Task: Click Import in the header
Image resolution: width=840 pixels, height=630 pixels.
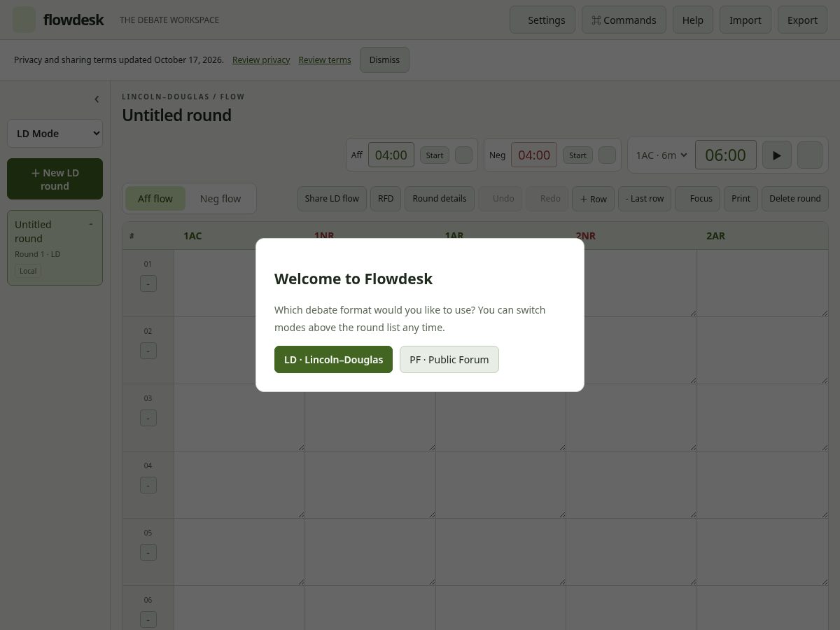Action: pyautogui.click(x=745, y=20)
